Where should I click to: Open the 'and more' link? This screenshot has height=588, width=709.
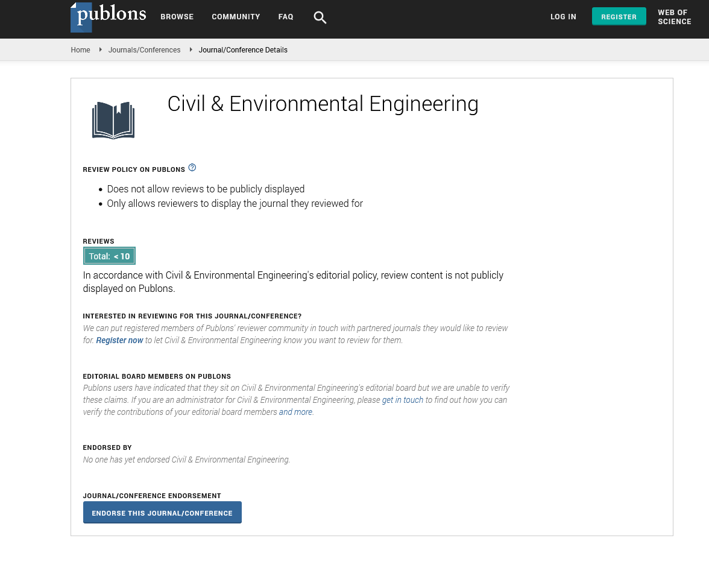coord(295,412)
